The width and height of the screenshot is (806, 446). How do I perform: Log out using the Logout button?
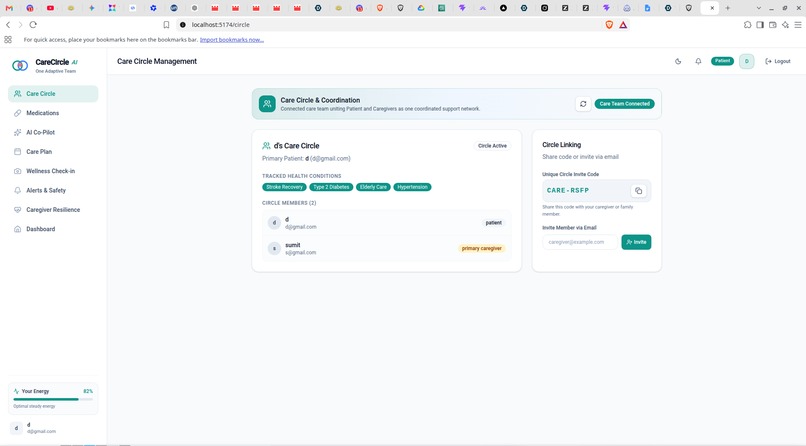[x=778, y=61]
